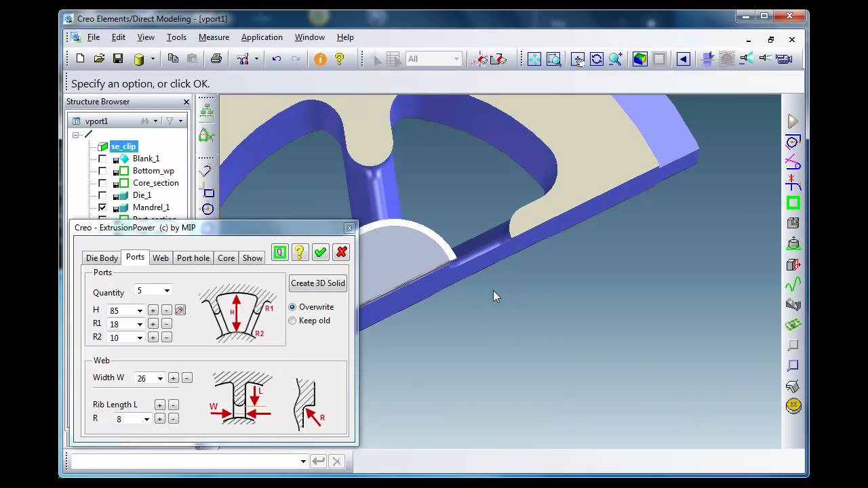The height and width of the screenshot is (488, 868).
Task: Click the previous view arrow icon
Action: [x=683, y=59]
